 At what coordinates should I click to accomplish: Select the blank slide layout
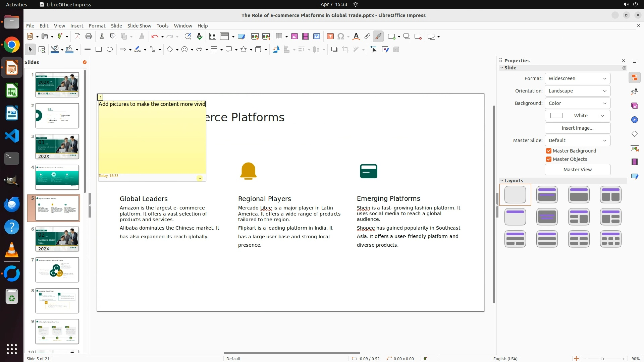[x=515, y=195]
